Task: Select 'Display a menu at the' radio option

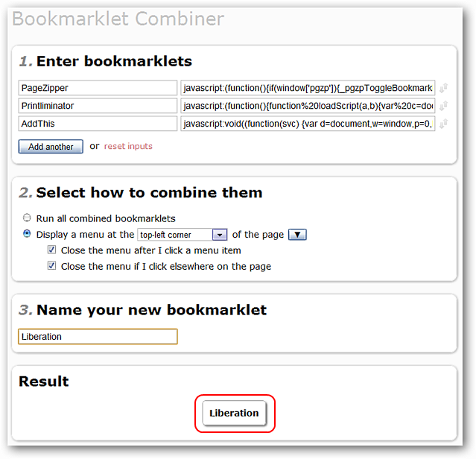Action: [28, 234]
